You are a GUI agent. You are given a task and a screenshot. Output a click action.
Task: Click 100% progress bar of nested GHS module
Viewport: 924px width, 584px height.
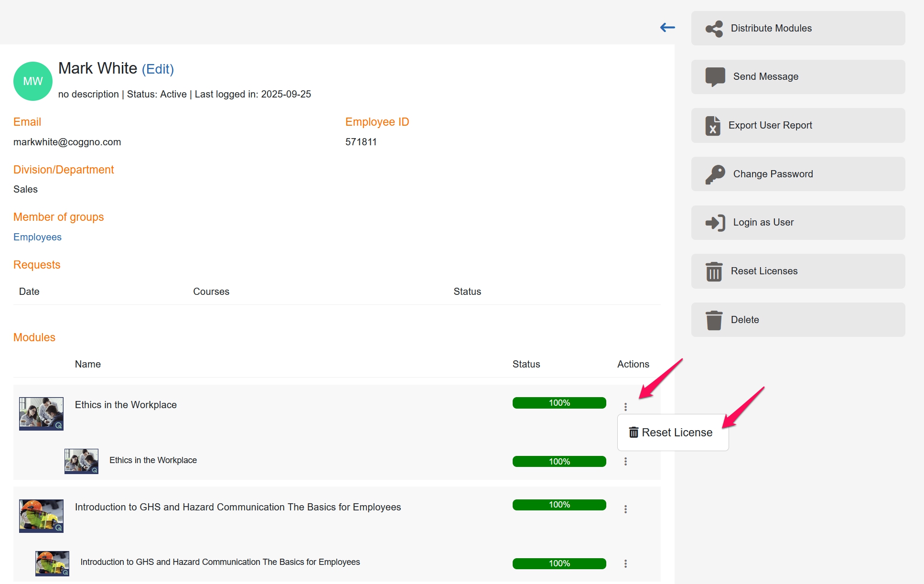[559, 563]
